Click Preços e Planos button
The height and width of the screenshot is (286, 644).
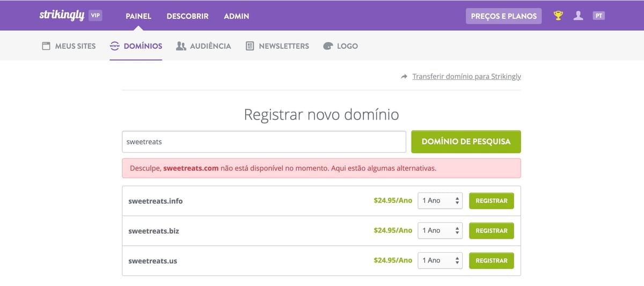point(504,16)
